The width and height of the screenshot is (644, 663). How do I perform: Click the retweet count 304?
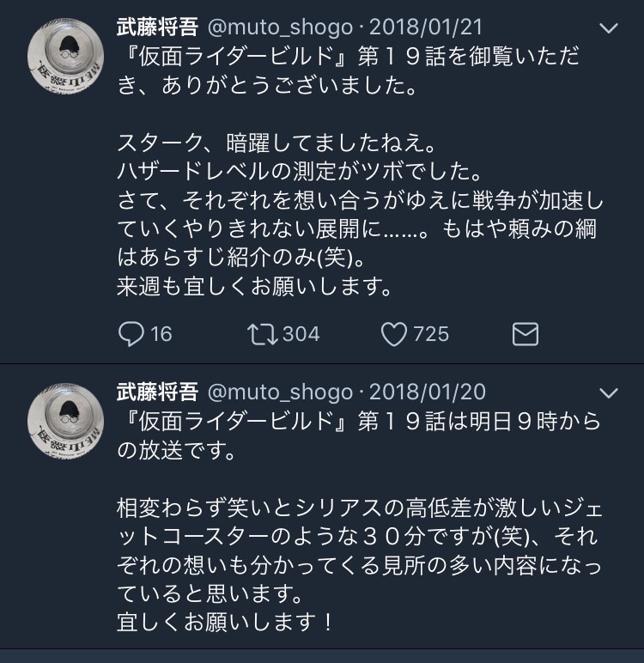click(301, 333)
